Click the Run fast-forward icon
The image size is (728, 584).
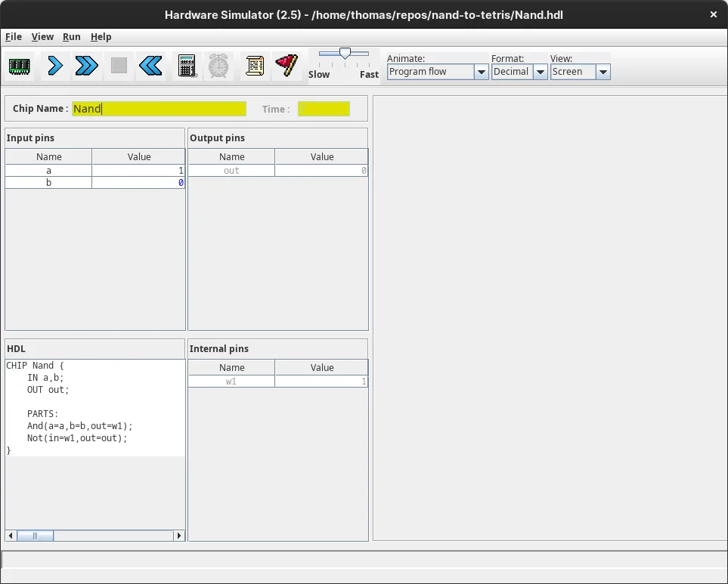tap(87, 66)
